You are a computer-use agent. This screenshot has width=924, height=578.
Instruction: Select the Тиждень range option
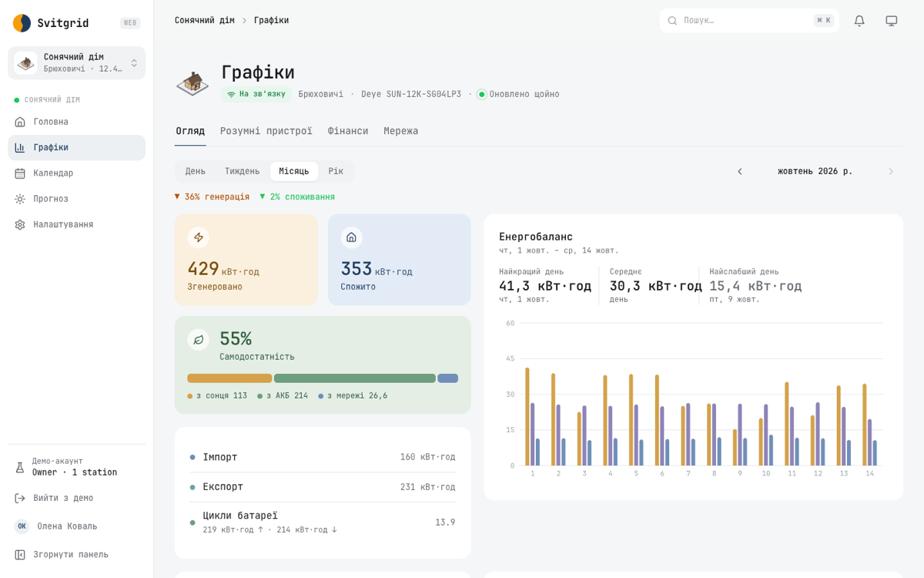tap(242, 171)
